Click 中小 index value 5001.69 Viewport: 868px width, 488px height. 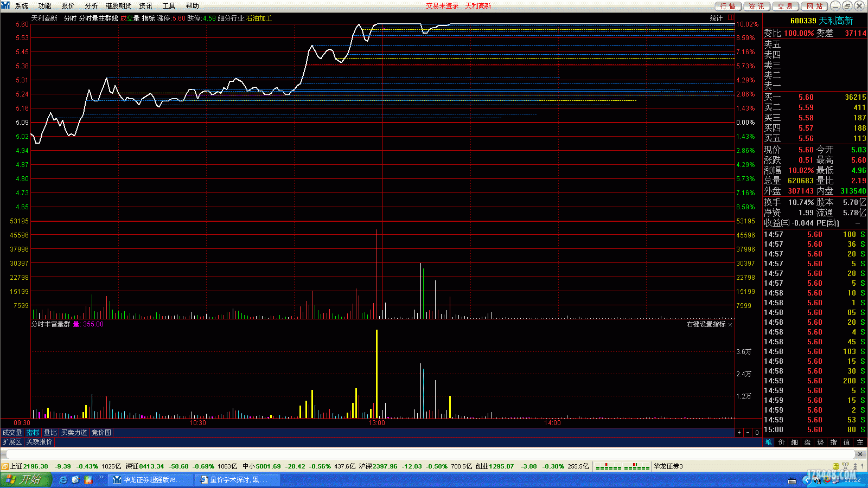(x=268, y=466)
